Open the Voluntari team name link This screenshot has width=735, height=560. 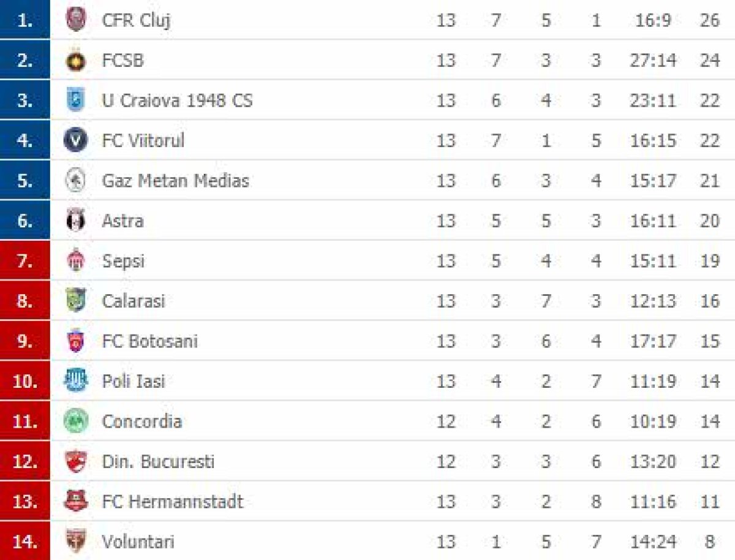(138, 542)
